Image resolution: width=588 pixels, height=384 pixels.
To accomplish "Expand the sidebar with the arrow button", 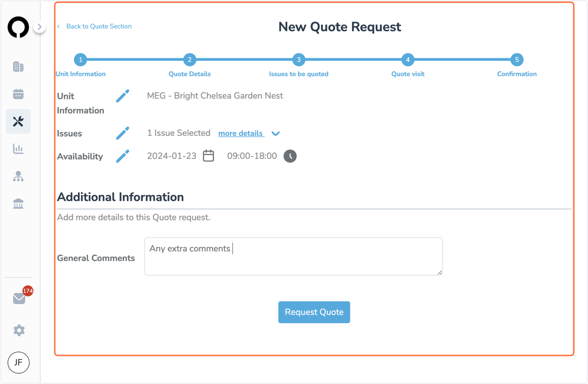I will 39,27.
